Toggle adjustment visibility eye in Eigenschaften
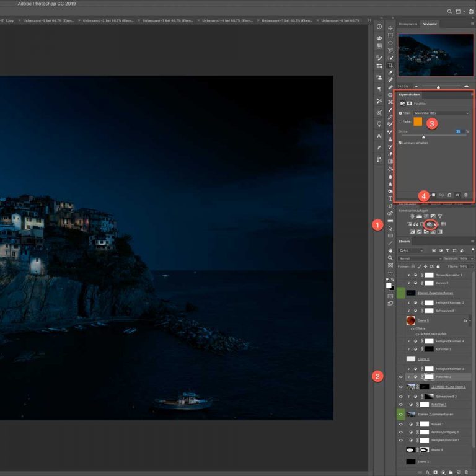 (x=458, y=195)
